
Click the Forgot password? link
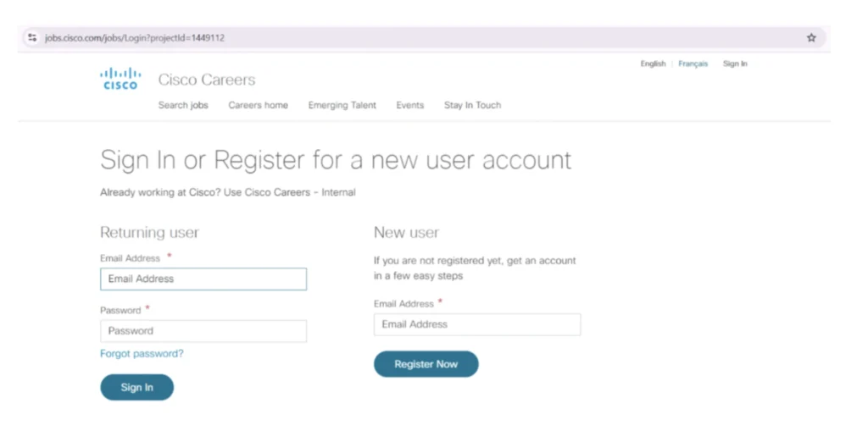click(142, 354)
